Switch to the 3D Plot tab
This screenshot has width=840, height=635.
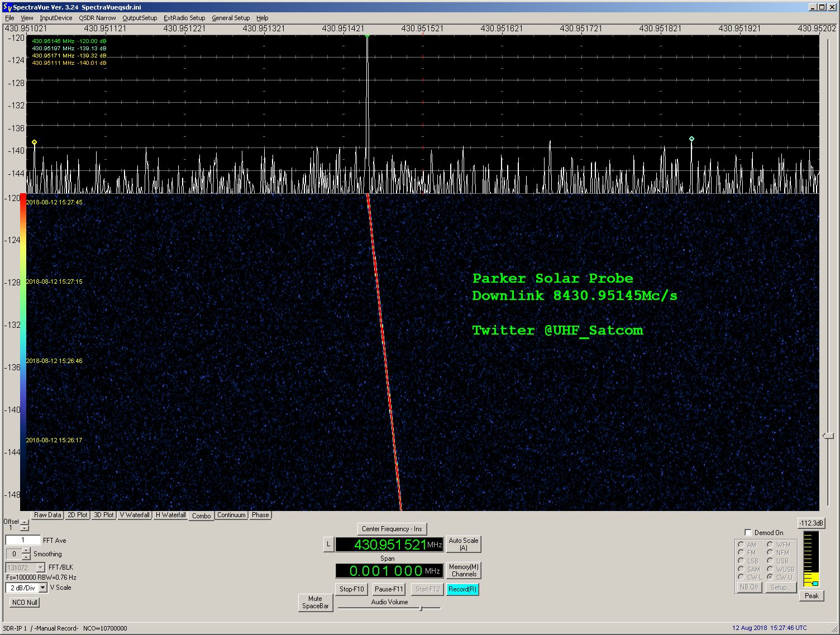pyautogui.click(x=104, y=515)
